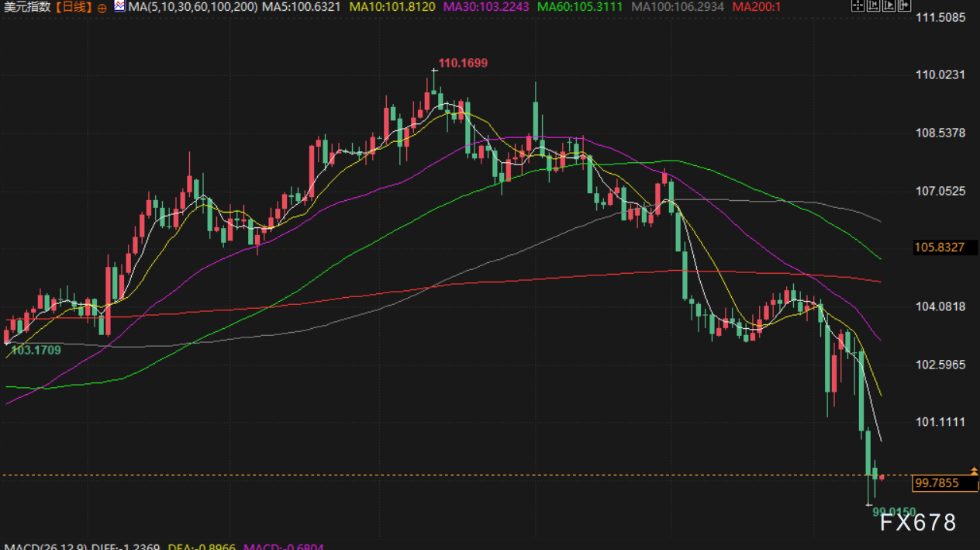
Task: Click the MA5:100.6321 label
Action: click(302, 7)
